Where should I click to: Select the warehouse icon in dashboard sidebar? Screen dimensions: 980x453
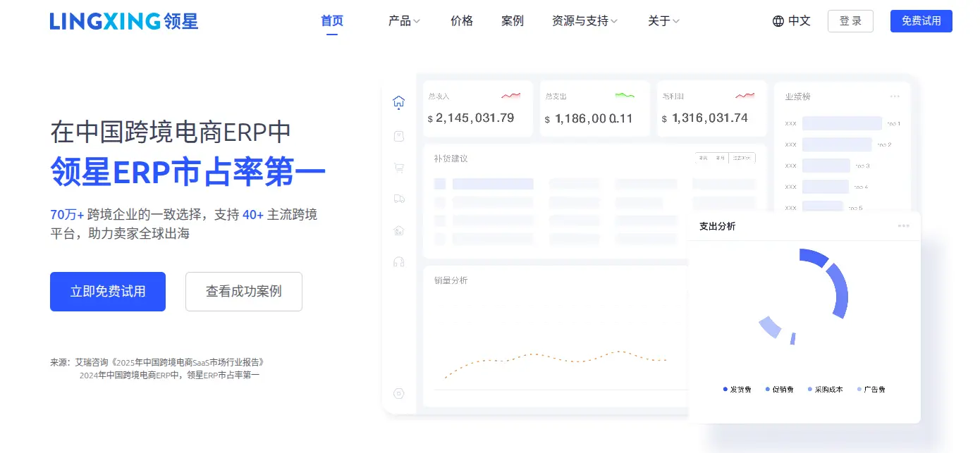click(x=398, y=230)
